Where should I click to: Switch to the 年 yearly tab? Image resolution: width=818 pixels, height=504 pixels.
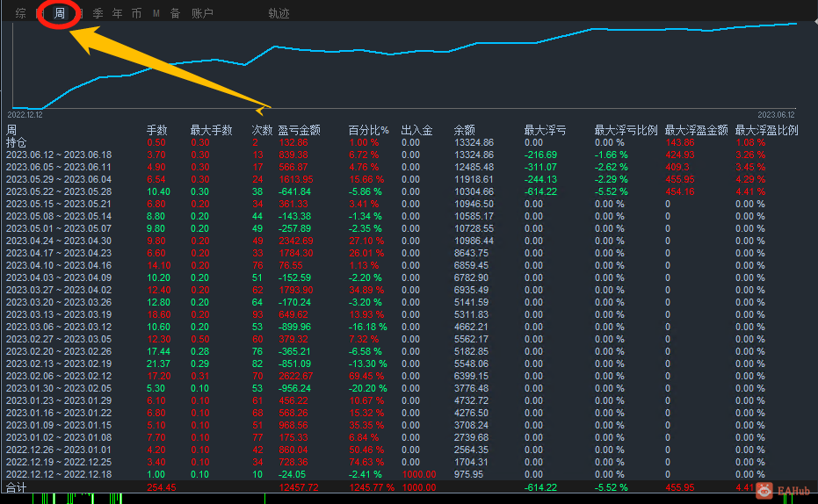[118, 13]
